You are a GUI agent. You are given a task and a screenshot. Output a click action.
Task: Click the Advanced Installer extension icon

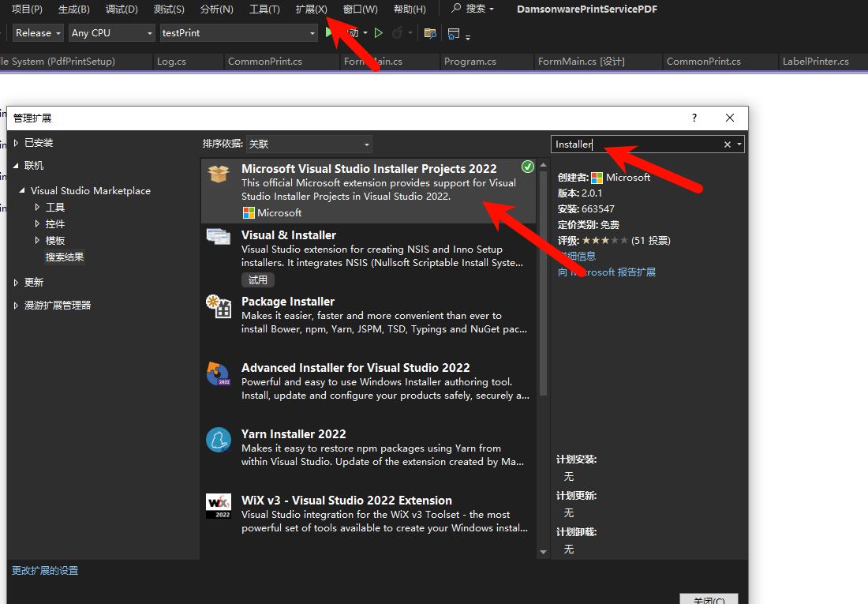tap(219, 373)
